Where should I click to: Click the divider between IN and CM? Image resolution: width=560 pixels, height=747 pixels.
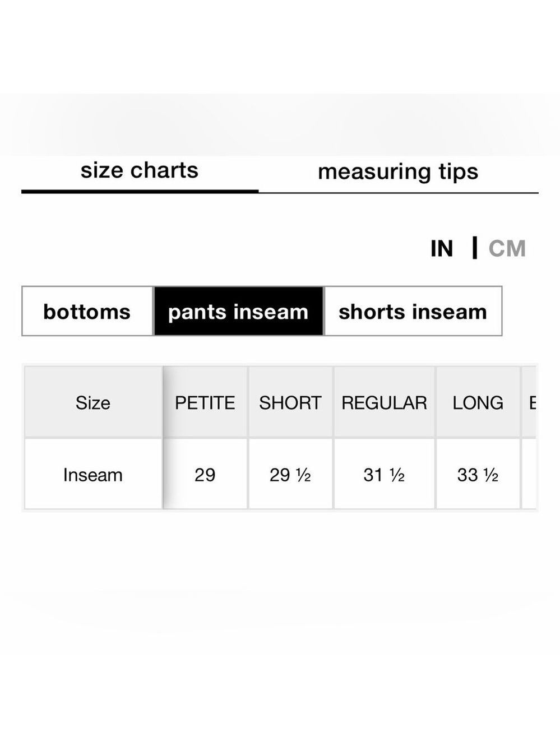(475, 248)
